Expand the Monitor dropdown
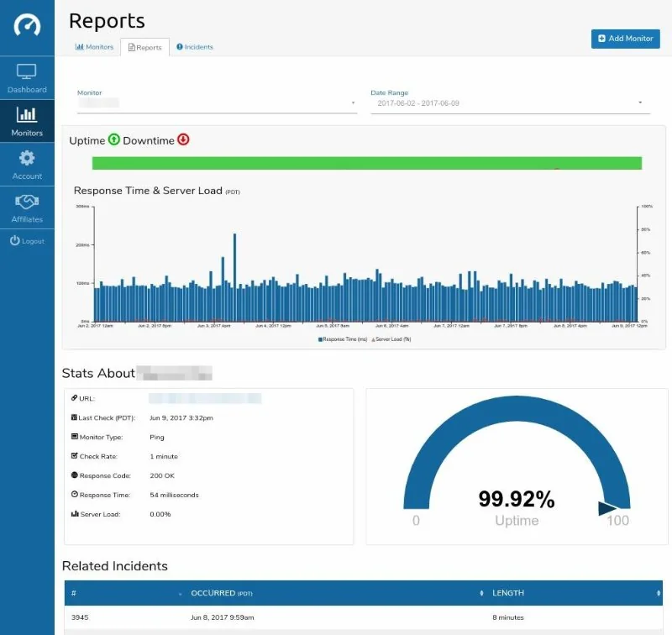Viewport: 672px width, 635px height. pos(217,102)
